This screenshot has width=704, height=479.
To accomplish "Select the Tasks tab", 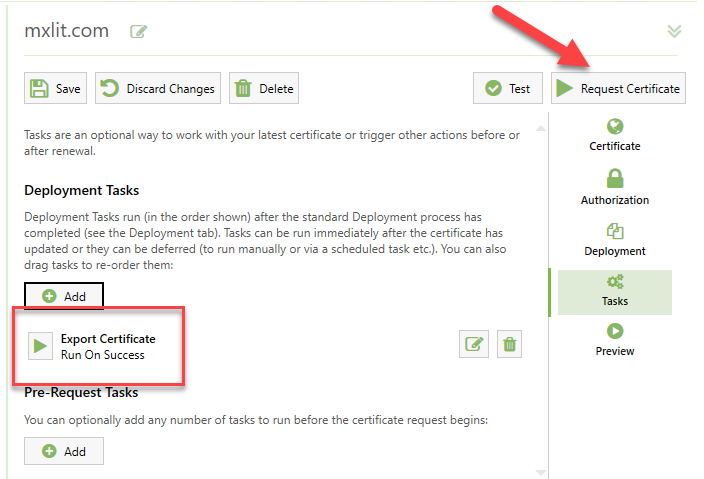I will click(614, 291).
